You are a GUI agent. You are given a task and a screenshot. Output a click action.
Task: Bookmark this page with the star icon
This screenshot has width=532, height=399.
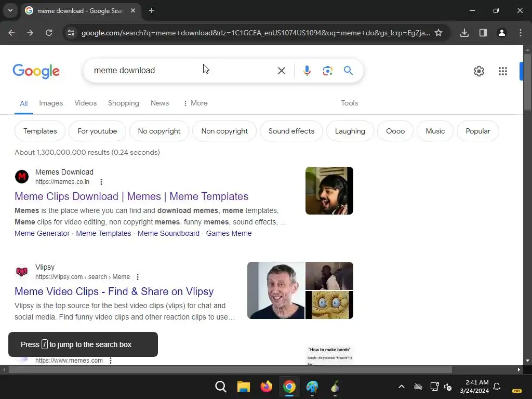438,33
